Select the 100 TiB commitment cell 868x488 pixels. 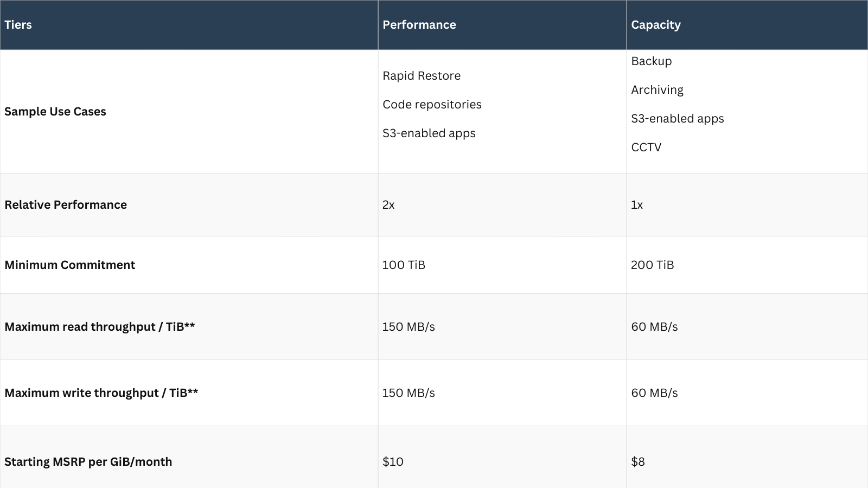coord(404,265)
